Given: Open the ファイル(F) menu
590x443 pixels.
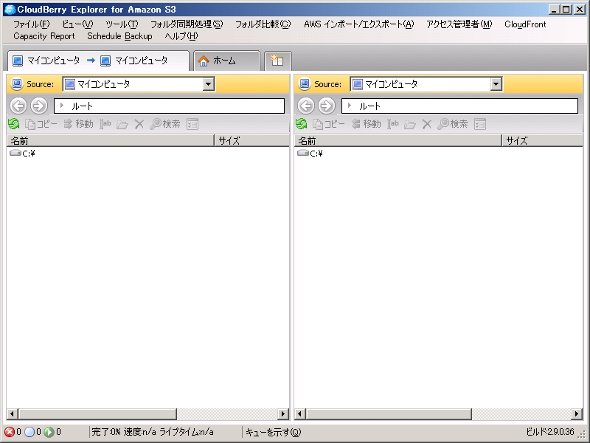Looking at the screenshot, I should [32, 24].
